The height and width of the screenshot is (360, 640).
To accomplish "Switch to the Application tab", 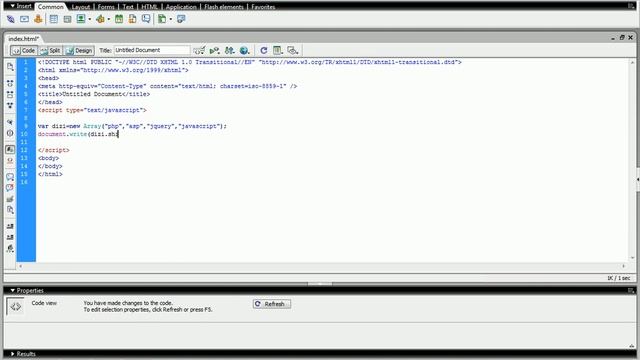I will pos(181,7).
